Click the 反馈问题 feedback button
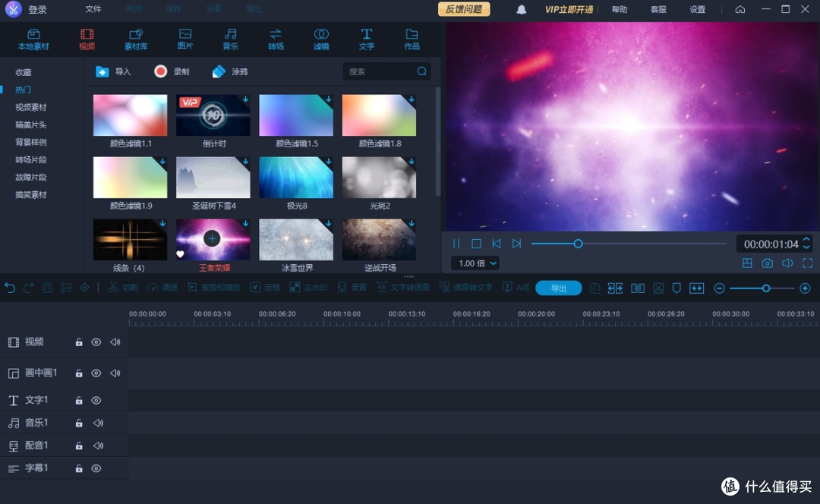This screenshot has height=504, width=820. (x=464, y=9)
